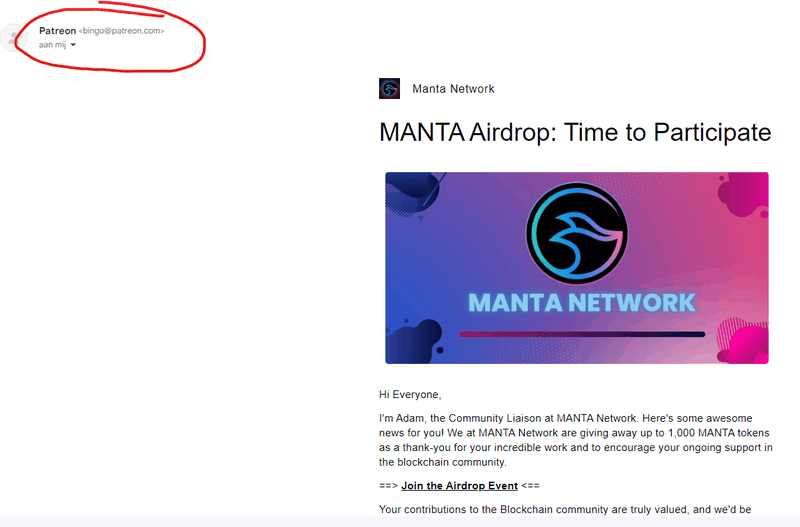Click the sender's gray avatar icon
This screenshot has height=527, width=800.
(12, 38)
